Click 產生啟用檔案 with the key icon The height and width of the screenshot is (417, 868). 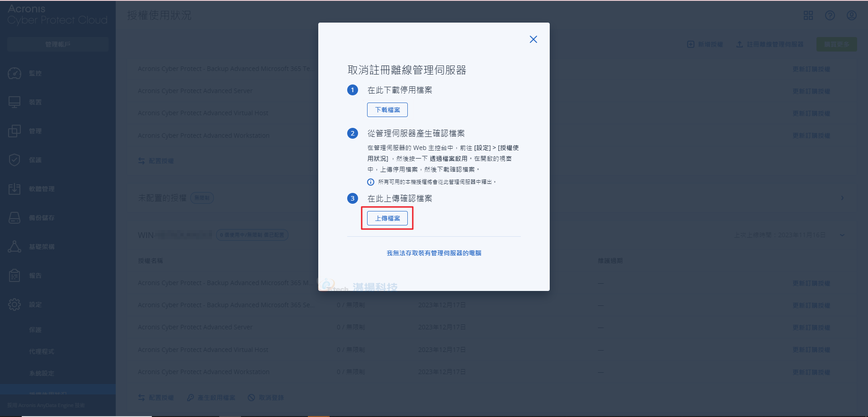(212, 398)
